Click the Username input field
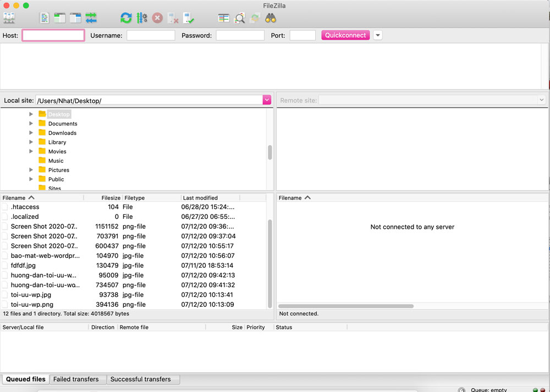Image resolution: width=550 pixels, height=392 pixels. coord(151,35)
